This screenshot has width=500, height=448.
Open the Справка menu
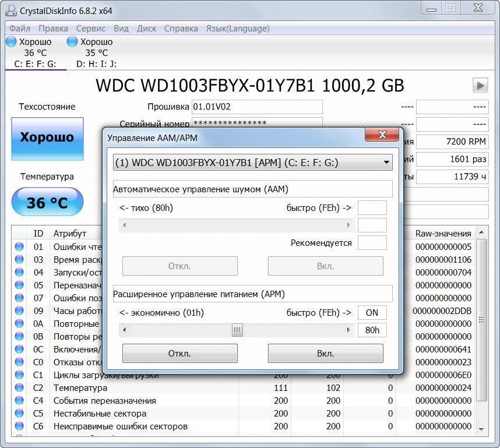click(x=181, y=29)
